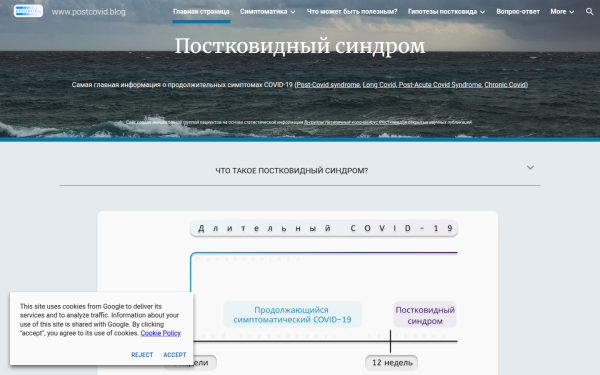The height and width of the screenshot is (375, 600).
Task: Click the Длительный COVID-19 diagram header
Action: click(324, 228)
